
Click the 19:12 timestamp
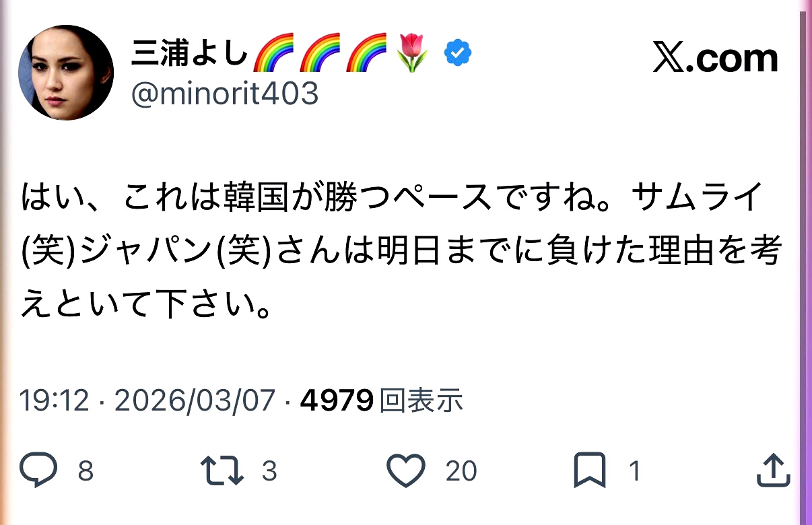click(54, 402)
